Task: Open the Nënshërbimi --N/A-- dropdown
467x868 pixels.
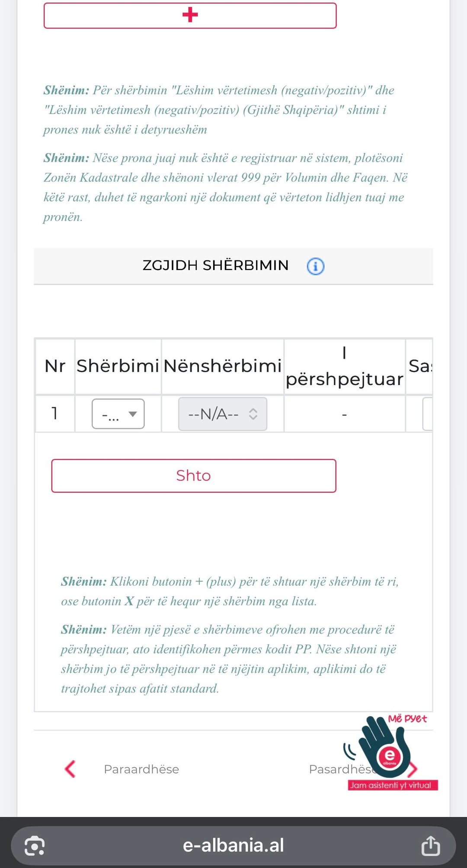Action: pos(222,414)
